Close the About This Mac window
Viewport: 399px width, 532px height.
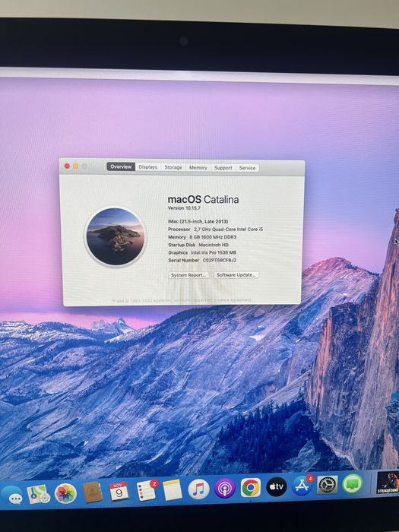coord(67,166)
